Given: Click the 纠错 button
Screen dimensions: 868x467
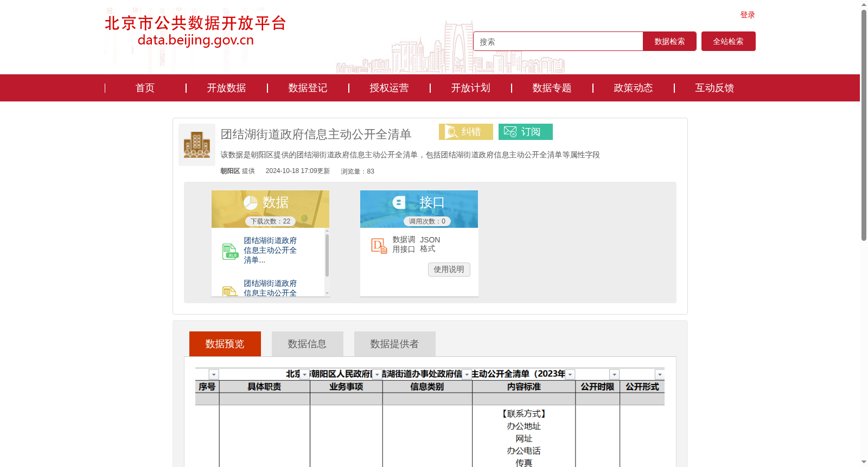Looking at the screenshot, I should click(466, 132).
